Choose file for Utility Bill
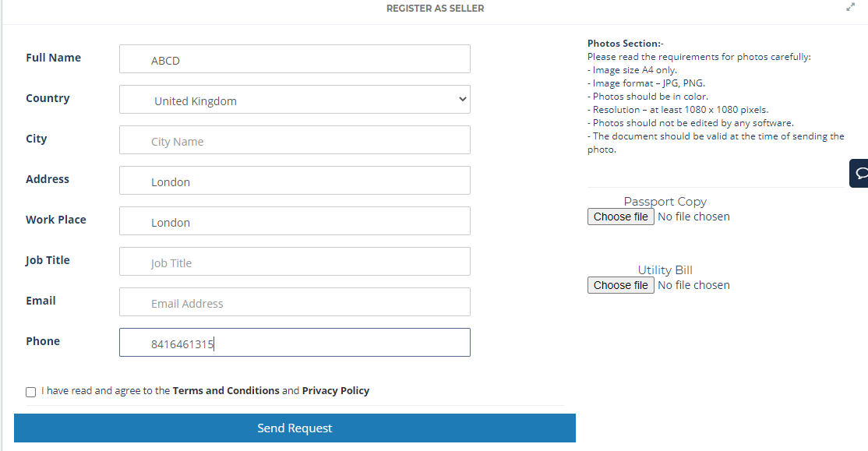Image resolution: width=868 pixels, height=451 pixels. coord(620,285)
